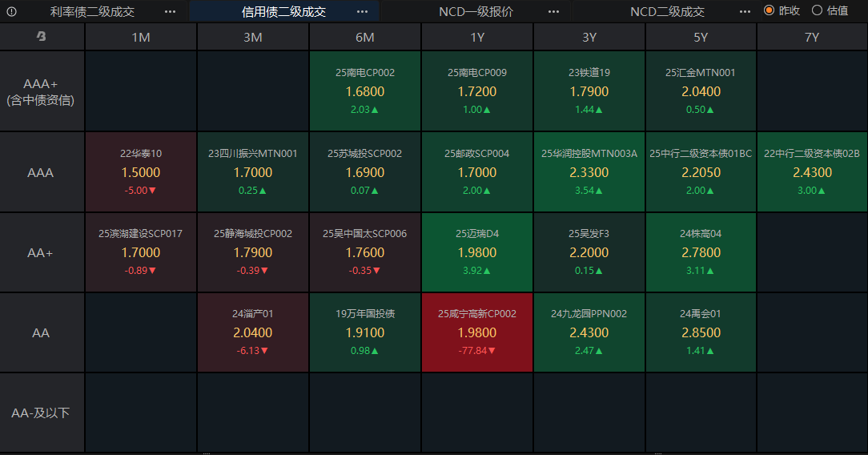The width and height of the screenshot is (868, 455).
Task: Open the red 25咸宁高新CP002 bond cell
Action: click(477, 332)
